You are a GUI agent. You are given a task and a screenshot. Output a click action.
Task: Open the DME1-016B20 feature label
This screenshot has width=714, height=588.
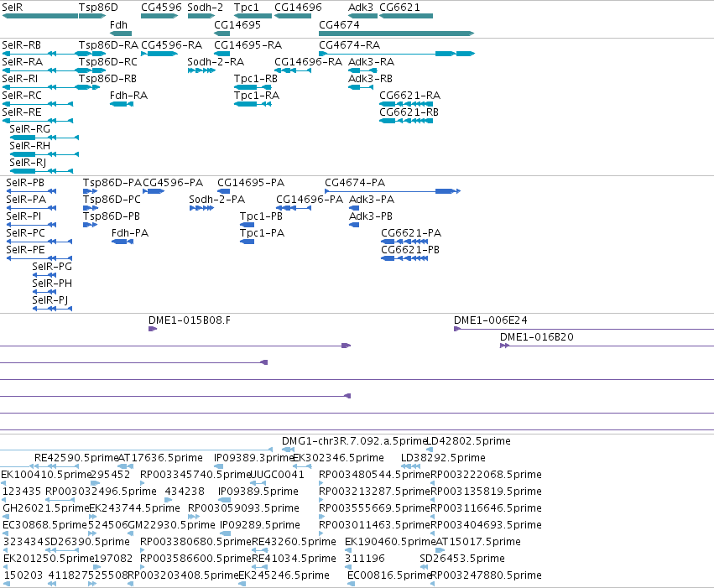pos(537,337)
